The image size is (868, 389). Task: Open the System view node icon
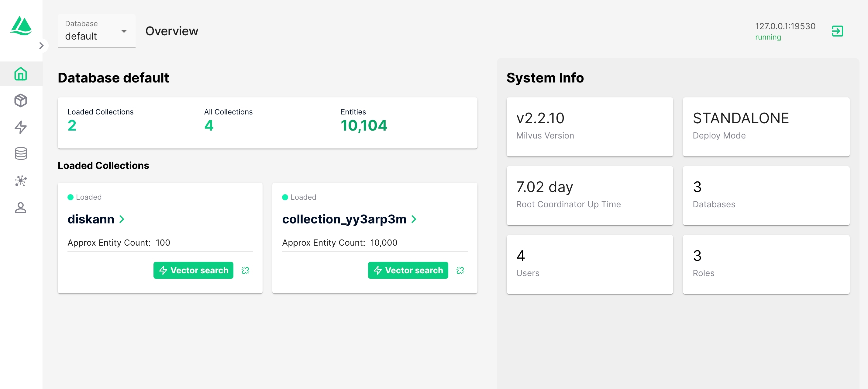click(x=21, y=181)
